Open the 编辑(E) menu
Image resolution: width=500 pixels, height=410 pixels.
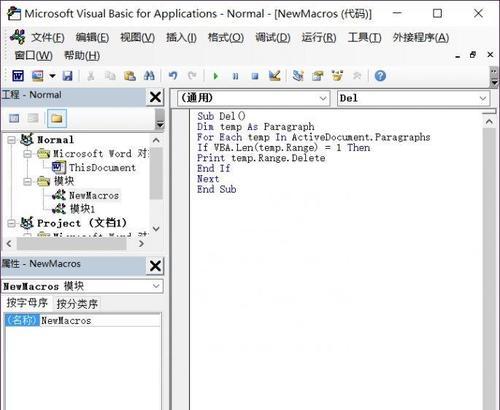(92, 37)
